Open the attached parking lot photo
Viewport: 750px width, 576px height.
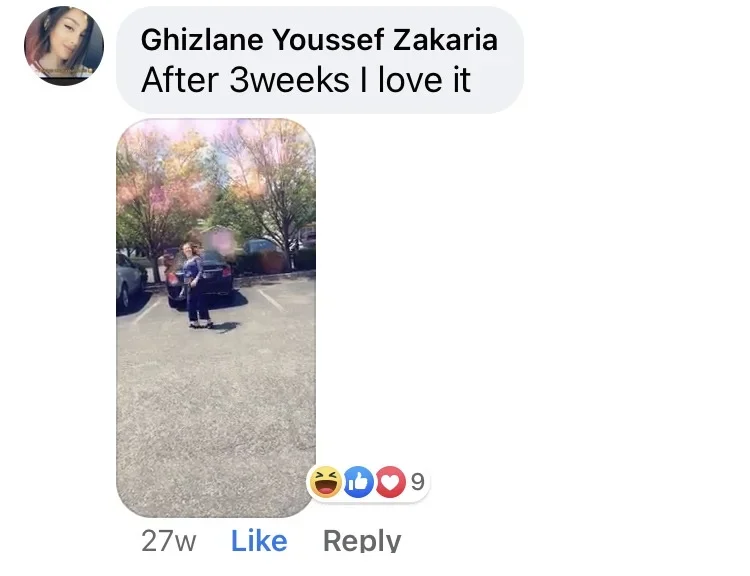(216, 318)
